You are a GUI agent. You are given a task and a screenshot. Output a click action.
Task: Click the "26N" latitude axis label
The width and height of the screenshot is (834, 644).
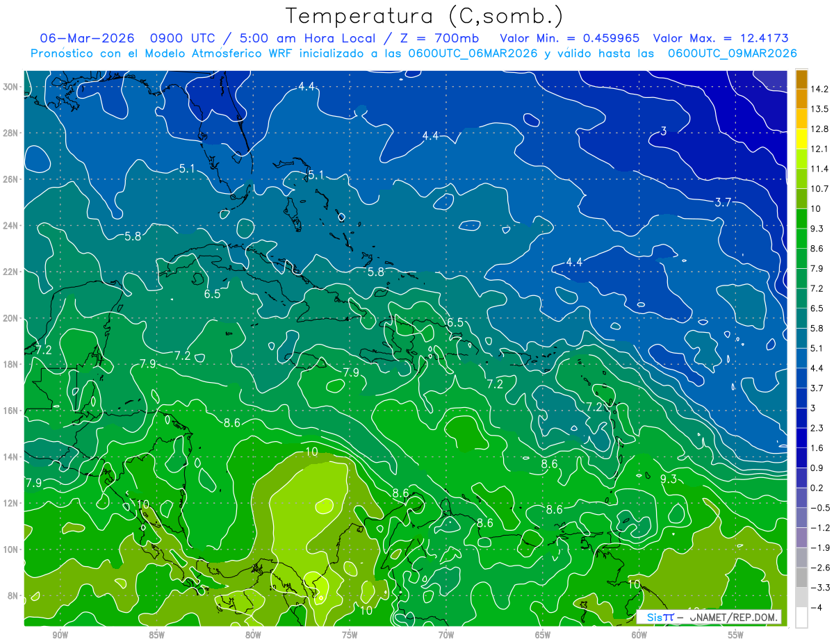pos(11,179)
